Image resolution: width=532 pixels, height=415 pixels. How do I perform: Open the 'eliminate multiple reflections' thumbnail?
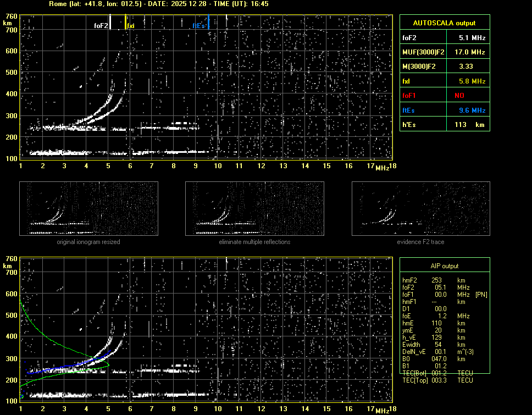coord(254,208)
